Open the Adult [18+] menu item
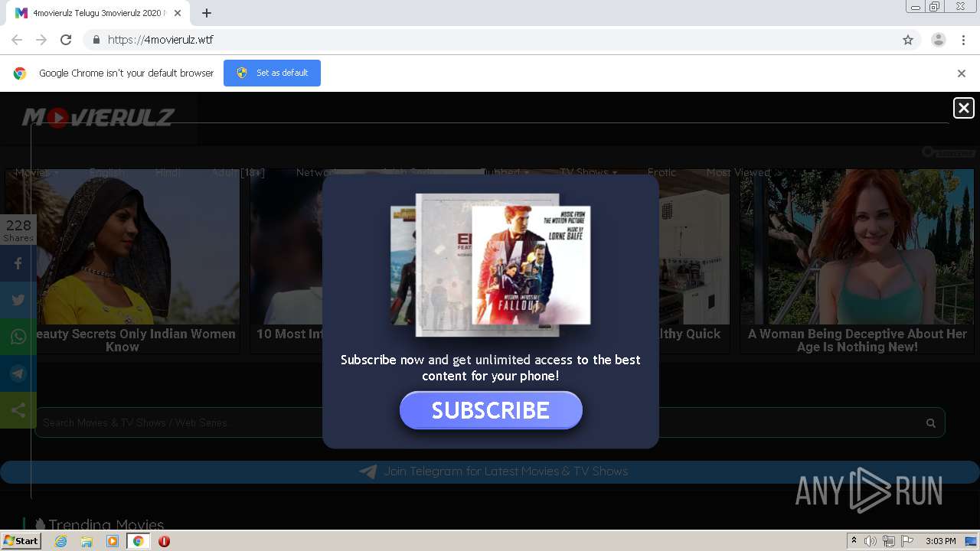 point(238,172)
